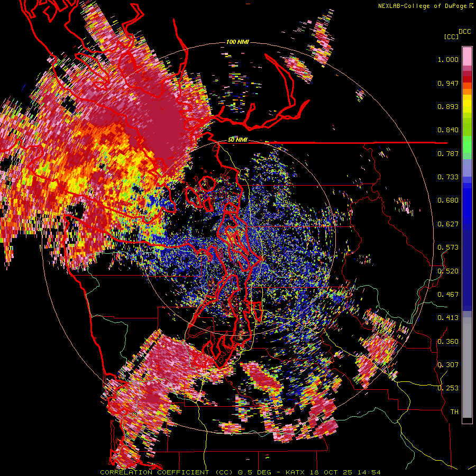Click the 0.5 DEG elevation text
The image size is (476, 476).
(x=255, y=472)
